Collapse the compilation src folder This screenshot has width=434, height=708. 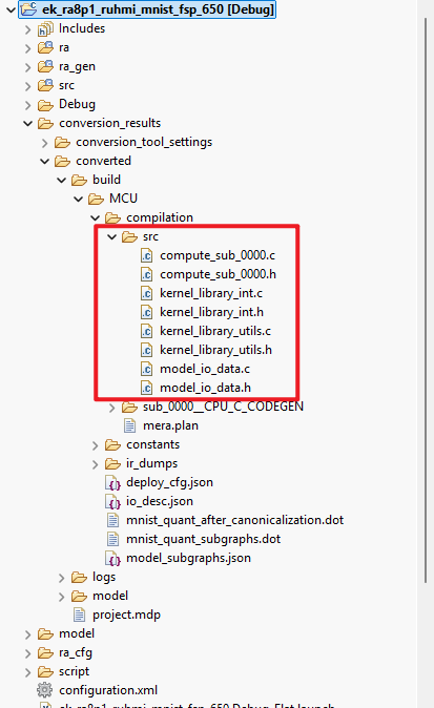pos(112,237)
